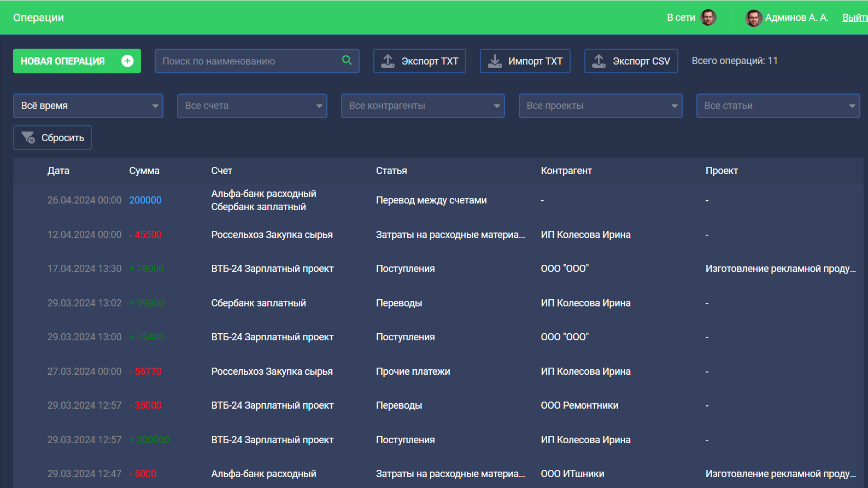This screenshot has height=488, width=868.
Task: Select the - 56770 amount cell
Action: pos(145,371)
